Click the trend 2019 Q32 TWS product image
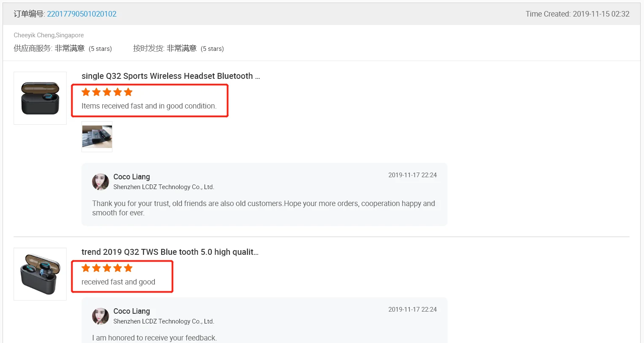The height and width of the screenshot is (343, 644). [40, 274]
